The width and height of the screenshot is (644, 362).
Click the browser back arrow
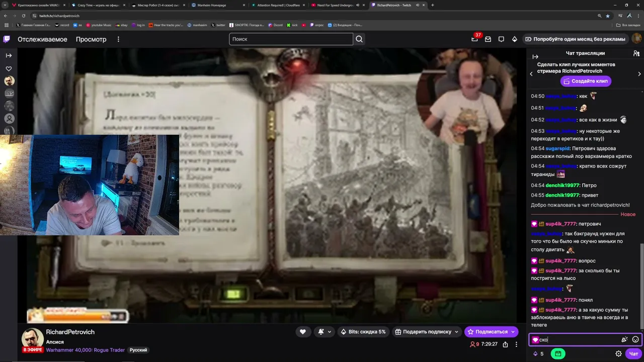tap(6, 16)
